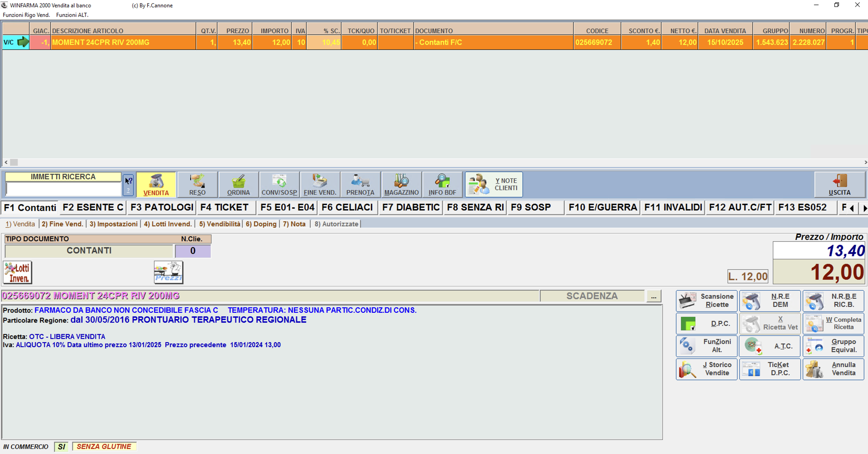868x454 pixels.
Task: Open J Storico Vendite history
Action: coord(706,369)
